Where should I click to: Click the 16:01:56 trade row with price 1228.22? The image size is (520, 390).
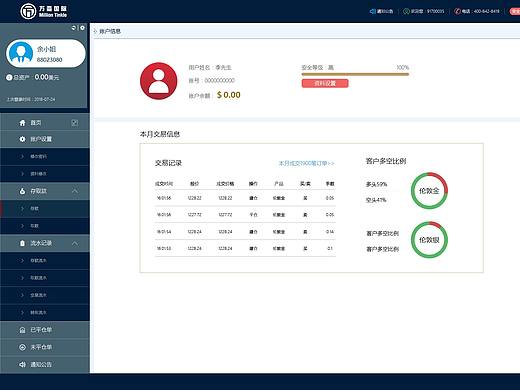(245, 198)
